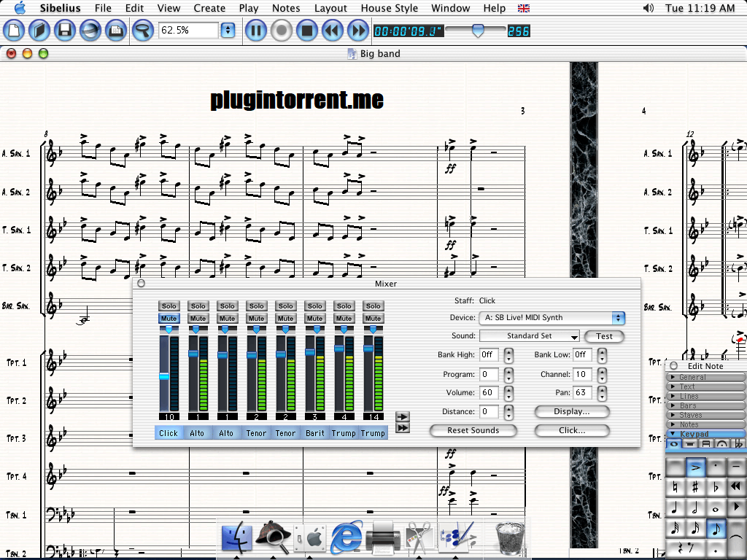Click the Display... button in Mixer
The height and width of the screenshot is (560, 747).
coord(572,411)
